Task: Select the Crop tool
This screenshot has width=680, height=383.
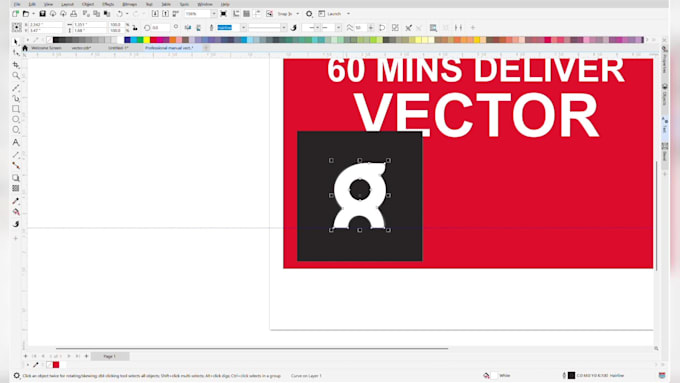Action: tap(16, 65)
